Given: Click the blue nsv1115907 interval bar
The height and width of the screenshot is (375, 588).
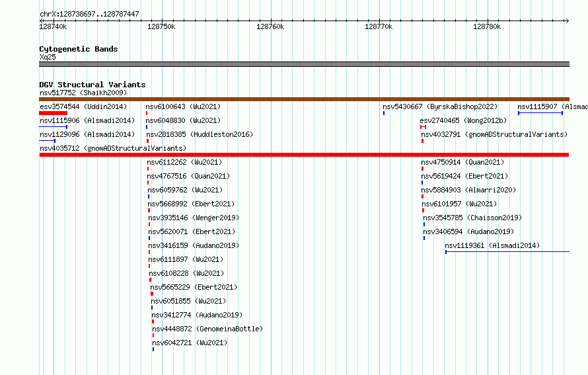Looking at the screenshot, I should click(x=540, y=113).
